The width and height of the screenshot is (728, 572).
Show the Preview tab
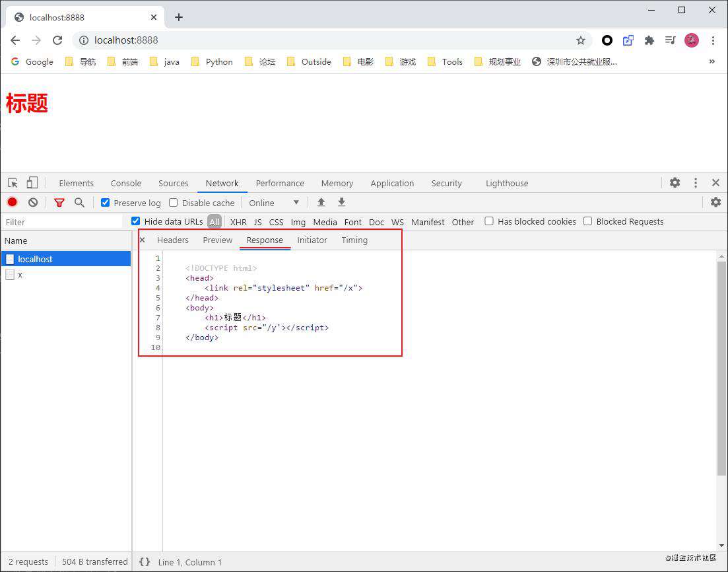pyautogui.click(x=218, y=240)
